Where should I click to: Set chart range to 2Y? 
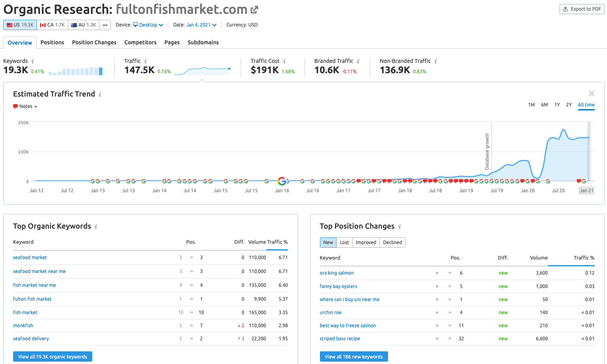[x=569, y=105]
